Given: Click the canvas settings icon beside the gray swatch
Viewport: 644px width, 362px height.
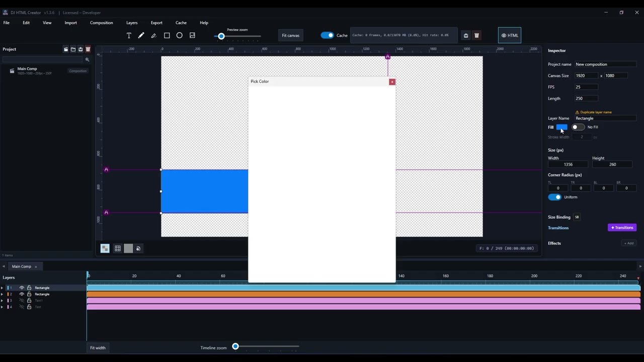Looking at the screenshot, I should pyautogui.click(x=138, y=248).
